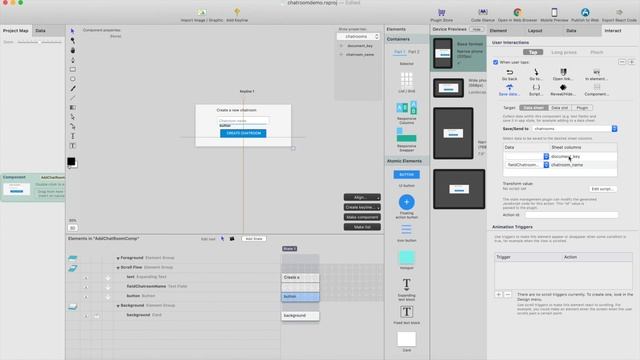Pick the Floating action button element
Image resolution: width=640 pixels, height=360 pixels.
pyautogui.click(x=406, y=207)
